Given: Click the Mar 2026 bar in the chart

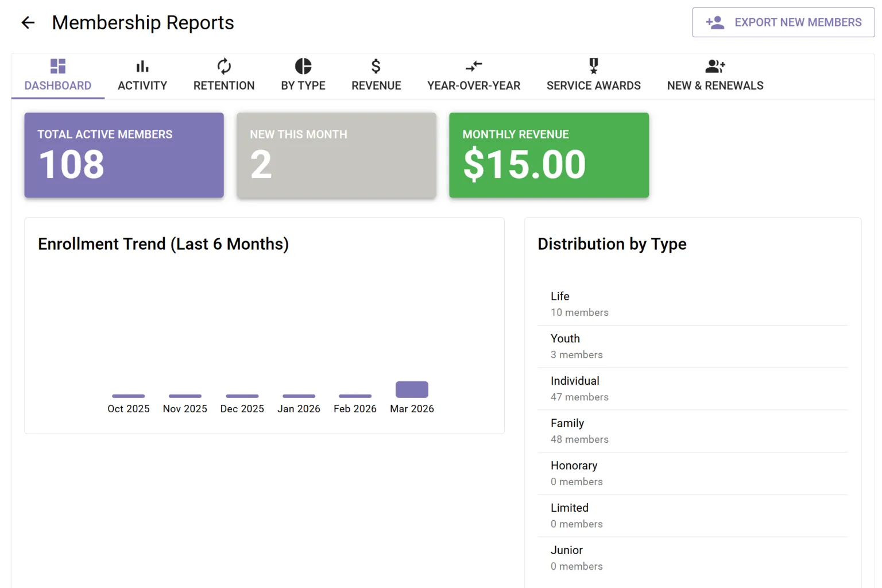Looking at the screenshot, I should [412, 389].
